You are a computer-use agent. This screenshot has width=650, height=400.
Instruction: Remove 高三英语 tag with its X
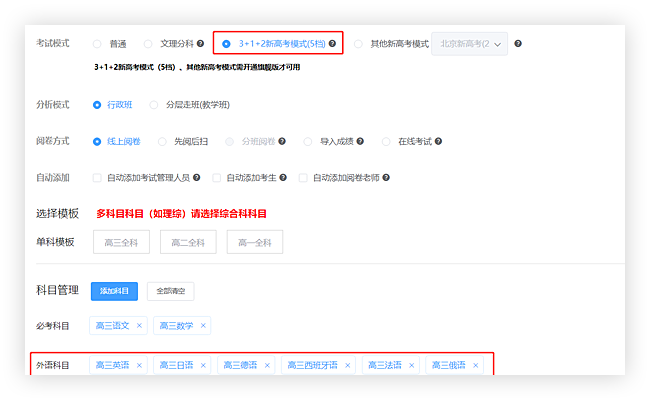pos(139,365)
